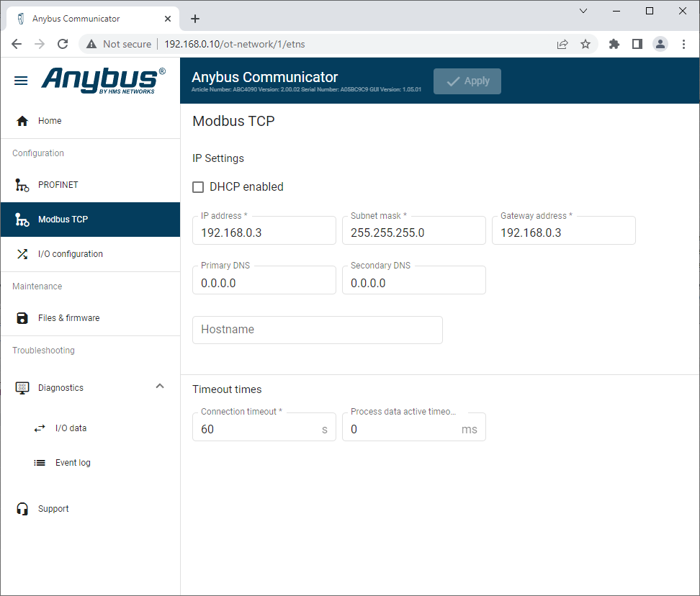Screen dimensions: 700x596
Task: Bookmark page with star icon
Action: point(585,44)
